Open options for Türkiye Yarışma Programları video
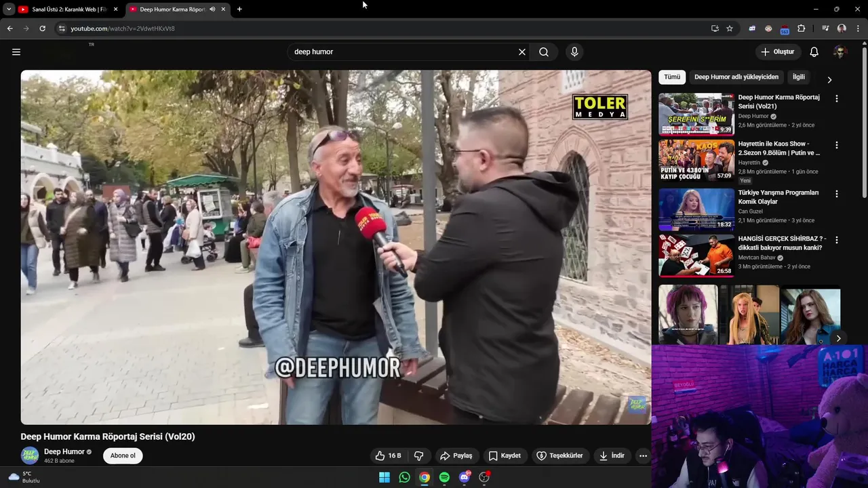The image size is (868, 488). tap(836, 194)
